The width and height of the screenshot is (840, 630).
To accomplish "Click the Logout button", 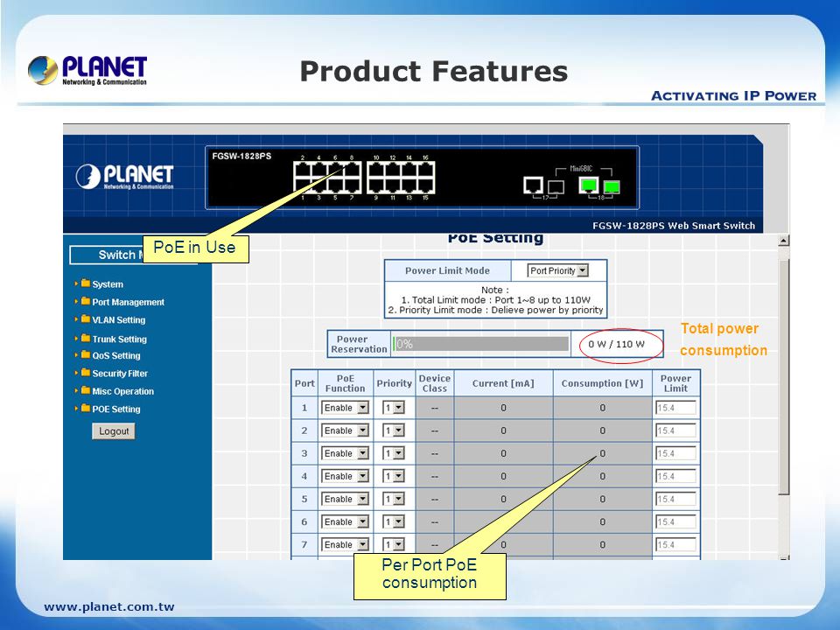I will tap(114, 431).
